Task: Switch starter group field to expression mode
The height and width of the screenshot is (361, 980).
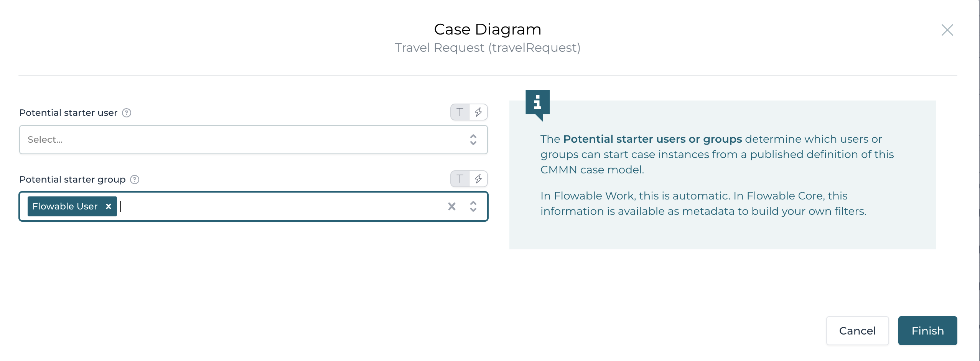Action: [478, 179]
